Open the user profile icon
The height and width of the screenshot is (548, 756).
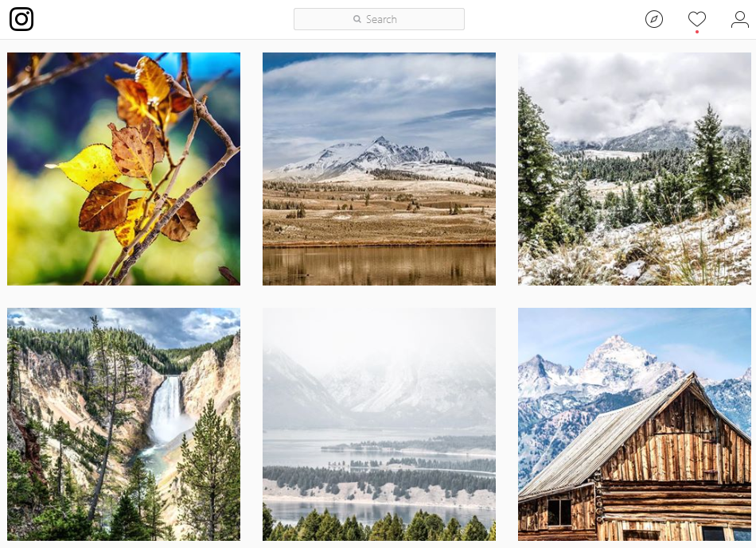point(739,19)
